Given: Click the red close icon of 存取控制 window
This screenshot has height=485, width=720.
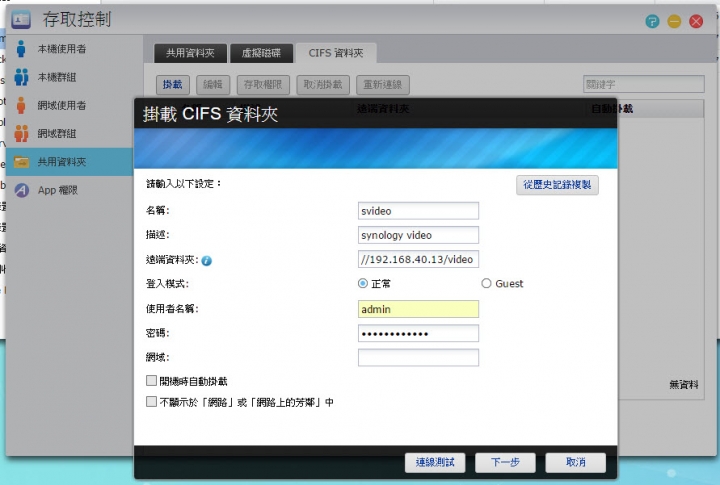Looking at the screenshot, I should pos(696,21).
